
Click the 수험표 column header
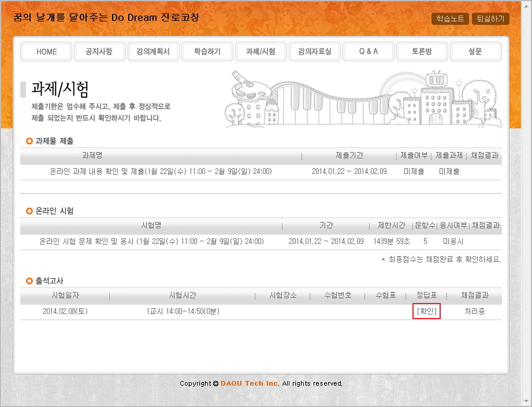(385, 295)
